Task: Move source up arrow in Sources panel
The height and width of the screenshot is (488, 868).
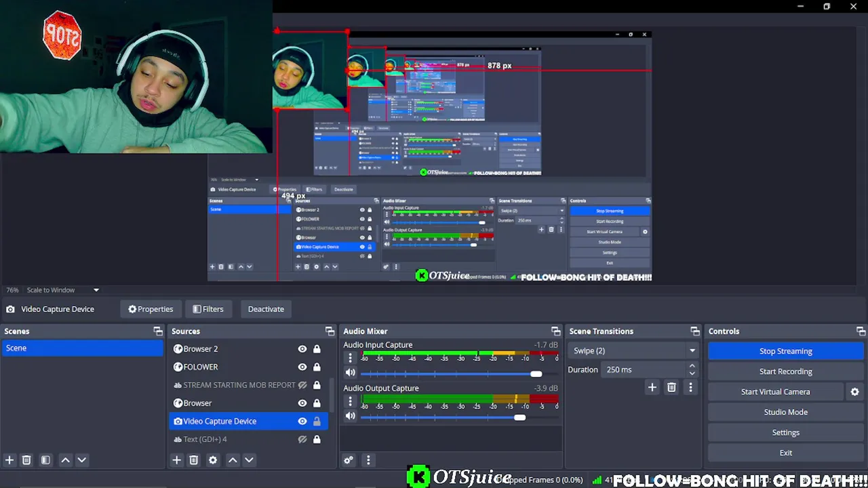Action: point(233,460)
